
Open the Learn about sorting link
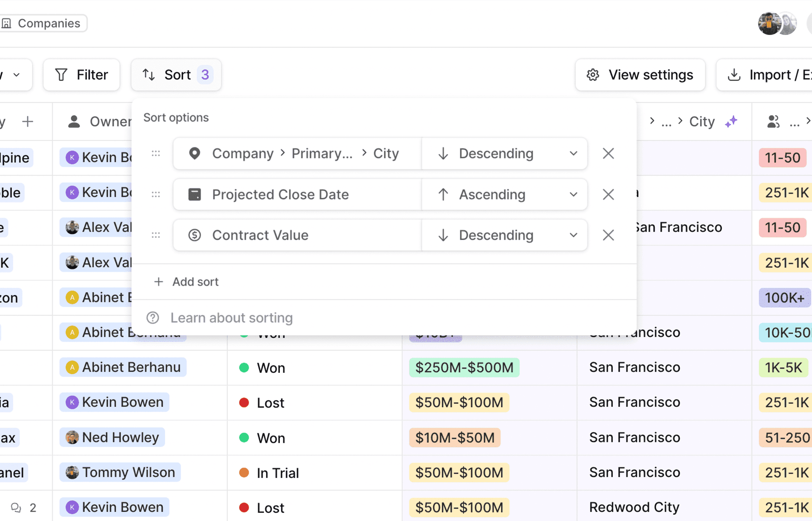232,318
